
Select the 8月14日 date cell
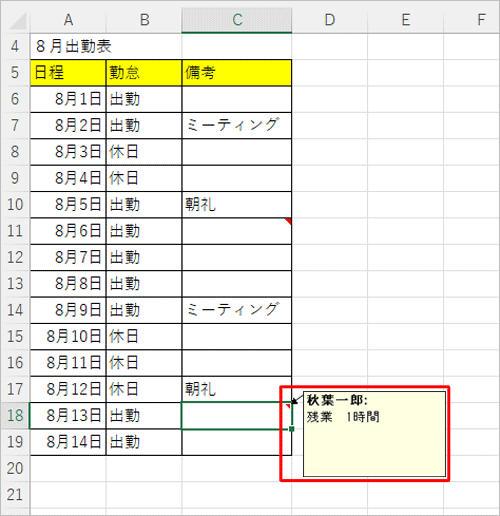click(68, 442)
